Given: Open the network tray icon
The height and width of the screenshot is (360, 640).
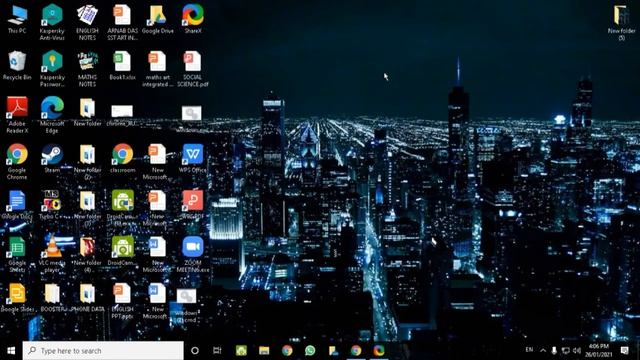Looking at the screenshot, I should pos(566,350).
